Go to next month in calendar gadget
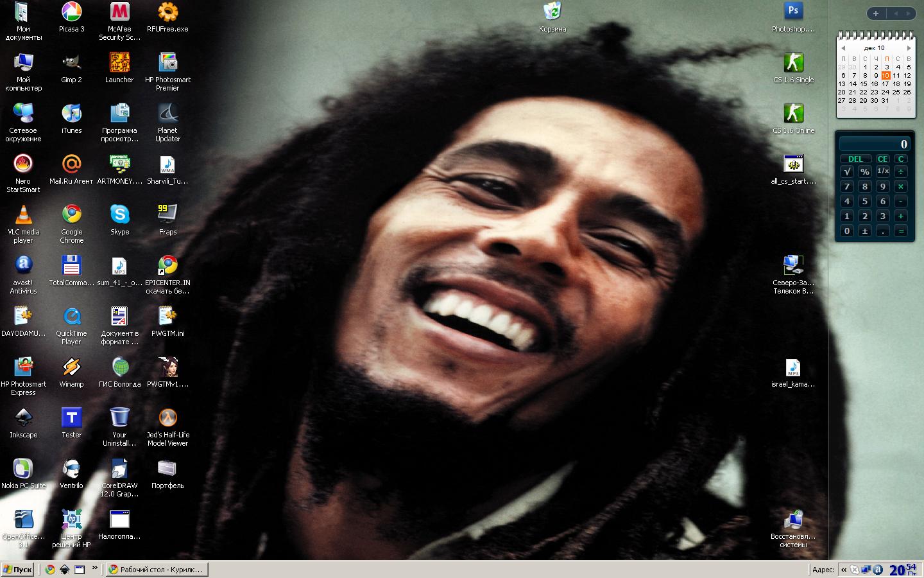Viewport: 924px width, 578px height. click(x=909, y=48)
